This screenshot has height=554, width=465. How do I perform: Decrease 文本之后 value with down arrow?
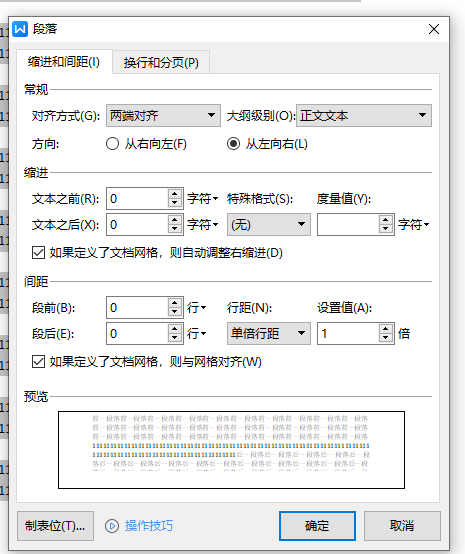175,229
